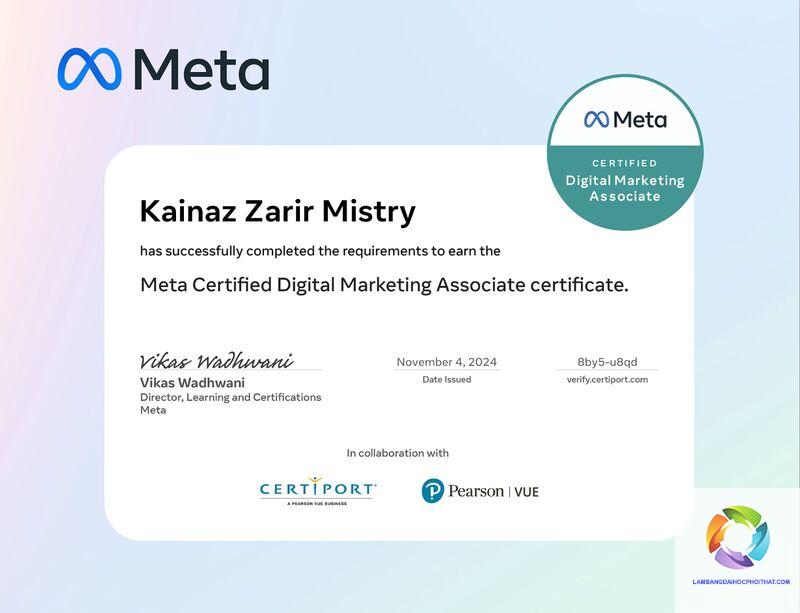Click the verify.certiport.com link text
800x613 pixels.
[x=607, y=380]
